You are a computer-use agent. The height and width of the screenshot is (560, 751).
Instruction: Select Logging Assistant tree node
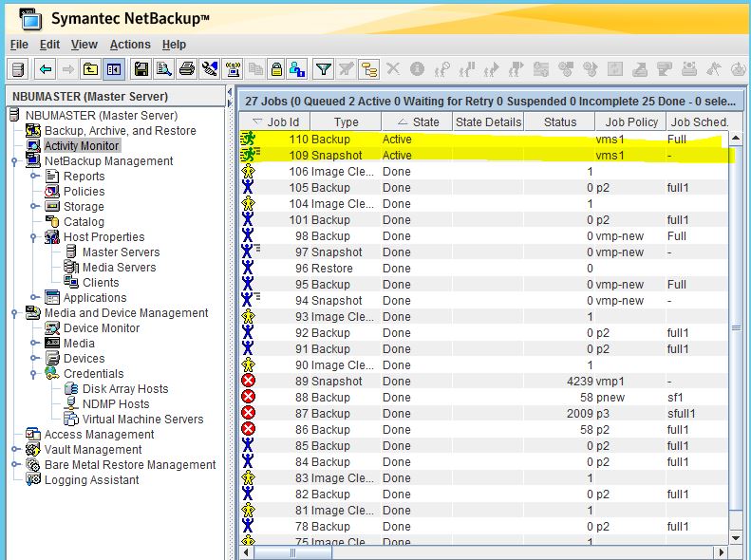pos(91,480)
